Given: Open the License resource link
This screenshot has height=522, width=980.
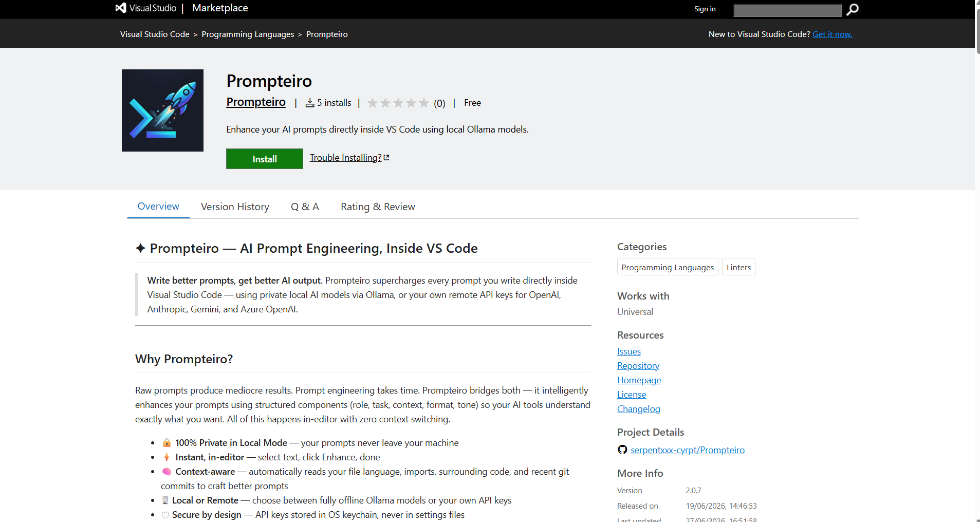Looking at the screenshot, I should coord(632,395).
